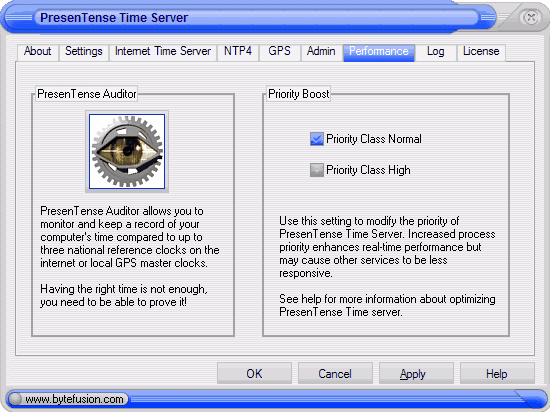Visit the www.bytefusion.com link

[74, 399]
